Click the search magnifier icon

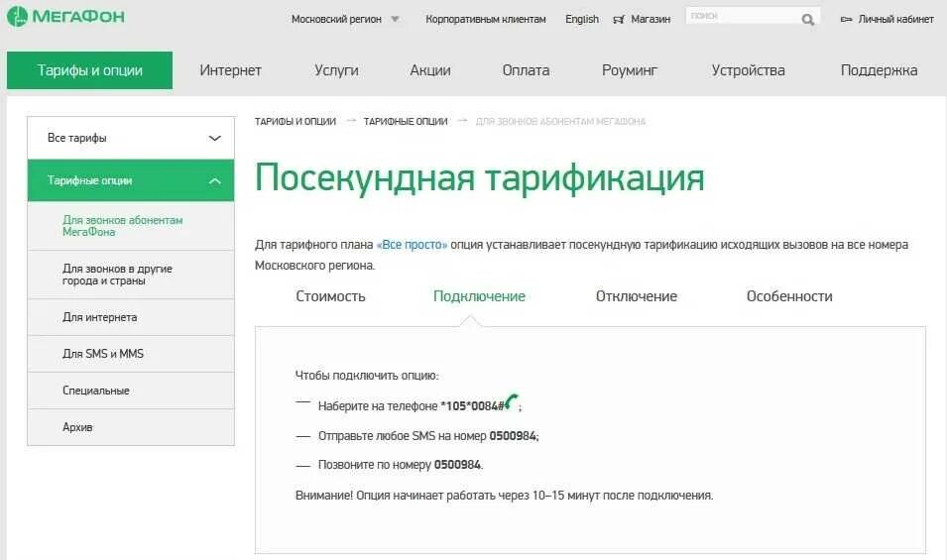pyautogui.click(x=807, y=20)
